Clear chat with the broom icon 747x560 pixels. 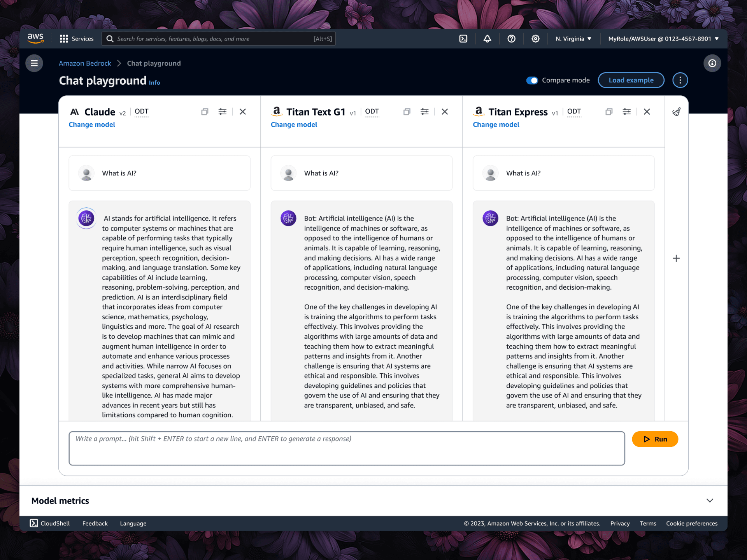[x=676, y=112]
